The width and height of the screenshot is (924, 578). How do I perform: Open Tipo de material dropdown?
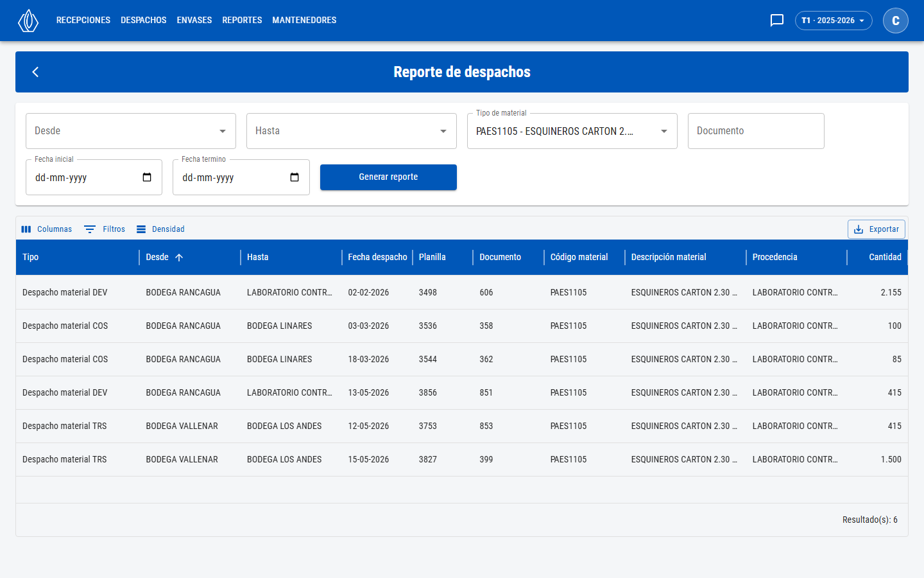pyautogui.click(x=572, y=131)
